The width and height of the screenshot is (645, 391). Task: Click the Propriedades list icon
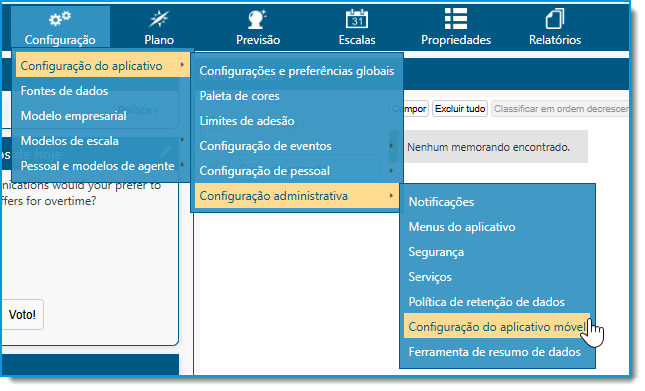point(456,19)
